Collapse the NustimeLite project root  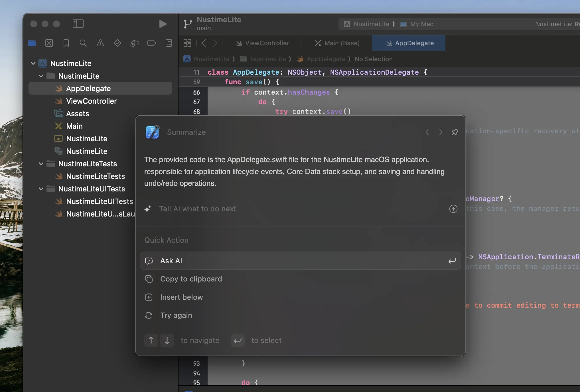tap(33, 63)
